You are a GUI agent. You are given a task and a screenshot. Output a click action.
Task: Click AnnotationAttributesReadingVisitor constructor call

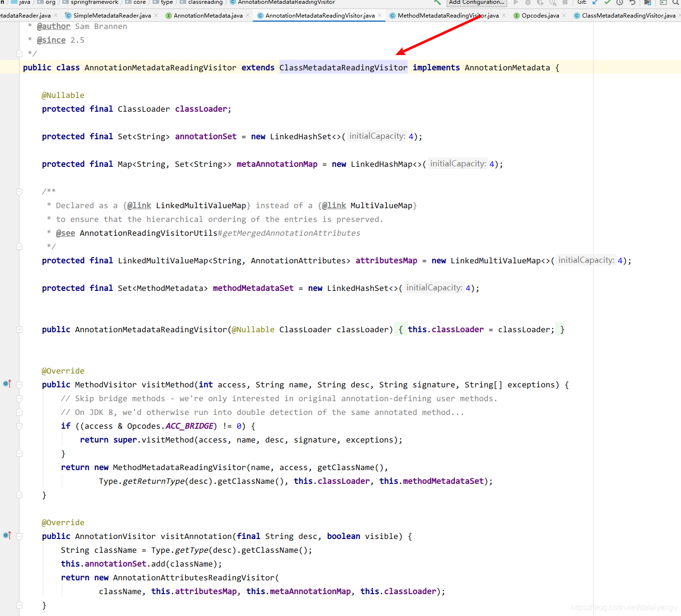pyautogui.click(x=194, y=577)
